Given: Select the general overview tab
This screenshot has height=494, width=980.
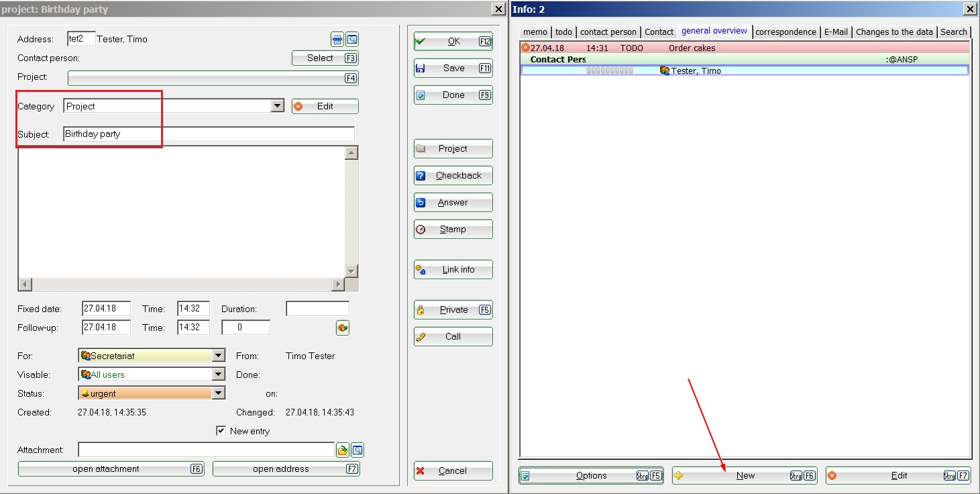Looking at the screenshot, I should click(714, 31).
